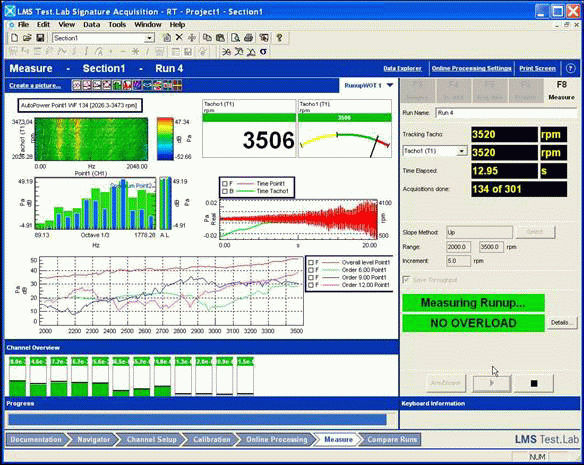
Task: Click the round help icon in blue header
Action: click(x=570, y=69)
